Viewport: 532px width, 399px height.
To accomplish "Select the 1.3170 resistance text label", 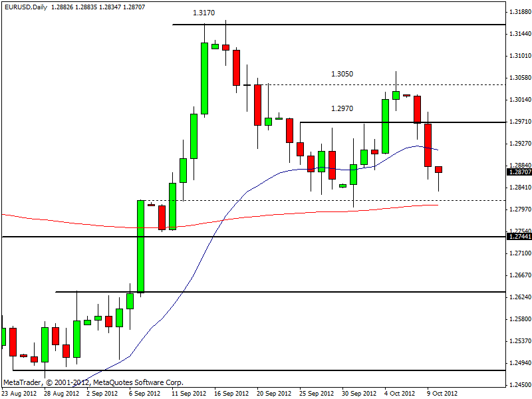I will pos(203,13).
